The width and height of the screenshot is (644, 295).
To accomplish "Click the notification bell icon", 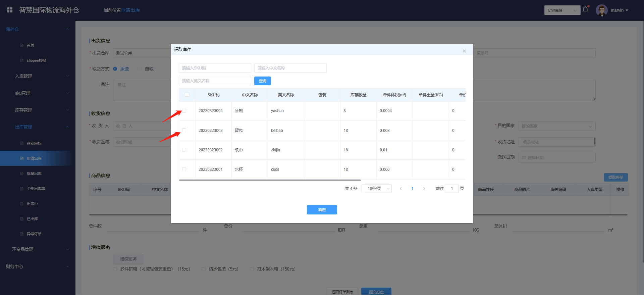I will tap(585, 9).
